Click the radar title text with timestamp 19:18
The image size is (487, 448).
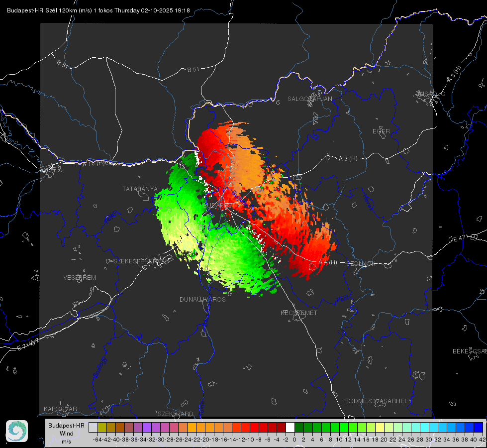(98, 10)
